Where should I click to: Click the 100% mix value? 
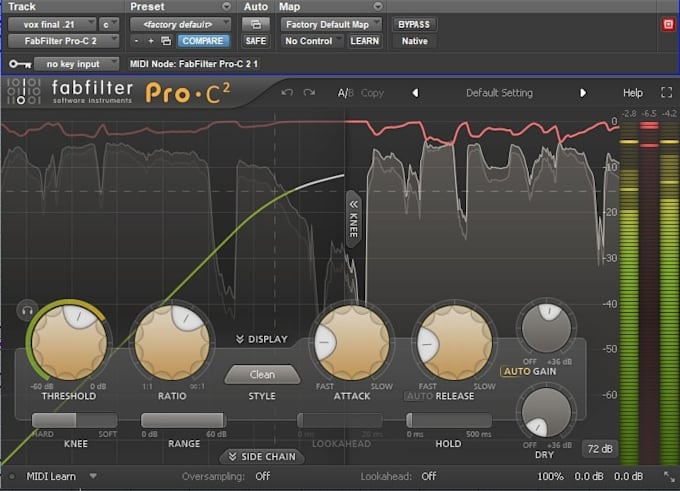550,476
